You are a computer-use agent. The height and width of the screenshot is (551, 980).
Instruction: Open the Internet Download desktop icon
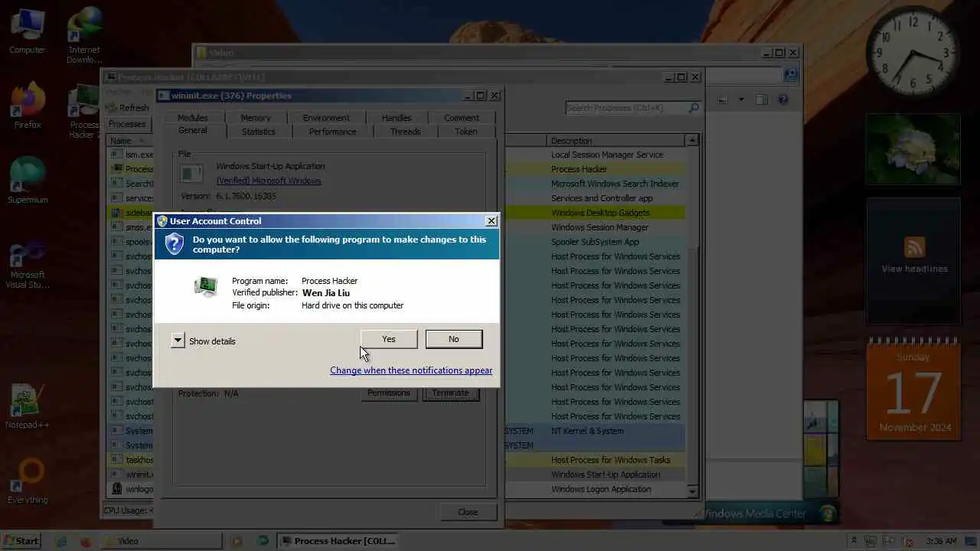point(84,35)
